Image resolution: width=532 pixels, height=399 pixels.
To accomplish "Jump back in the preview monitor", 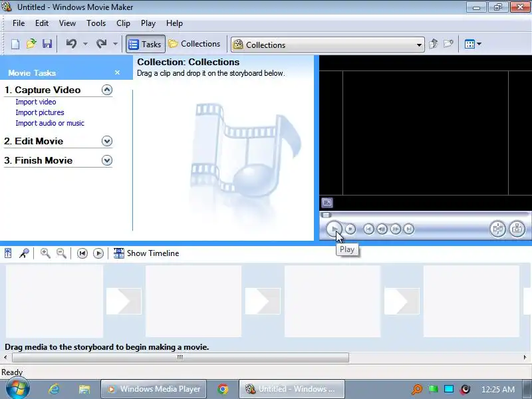I will coord(368,229).
